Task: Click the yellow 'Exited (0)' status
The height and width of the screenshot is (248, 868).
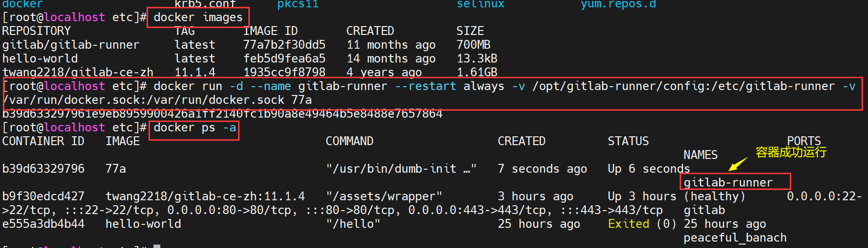Action: click(642, 224)
